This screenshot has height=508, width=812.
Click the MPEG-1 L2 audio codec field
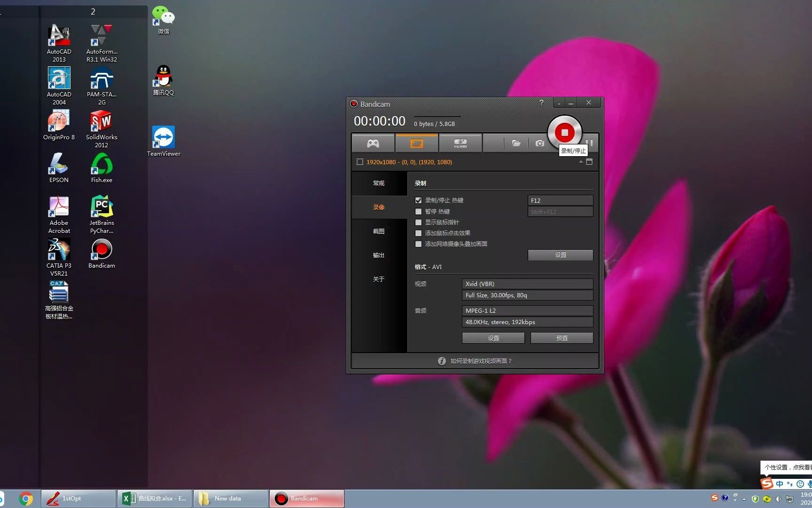pyautogui.click(x=527, y=310)
